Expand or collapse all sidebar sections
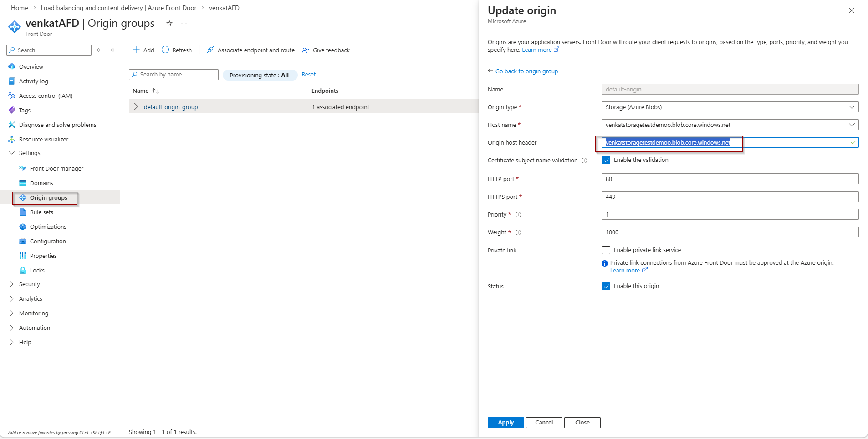Screen dimensions: 868x439 [x=99, y=50]
